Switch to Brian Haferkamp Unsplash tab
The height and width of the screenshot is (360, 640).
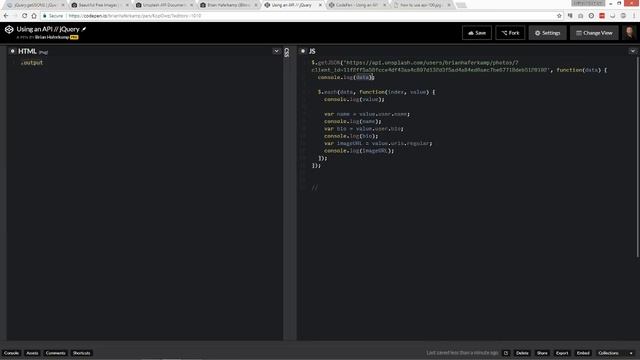[x=228, y=5]
